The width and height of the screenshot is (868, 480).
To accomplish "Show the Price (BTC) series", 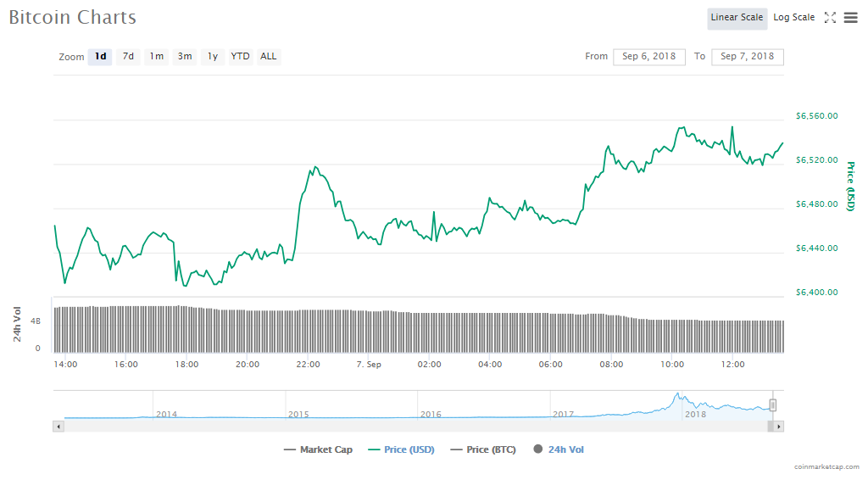I will tap(482, 449).
